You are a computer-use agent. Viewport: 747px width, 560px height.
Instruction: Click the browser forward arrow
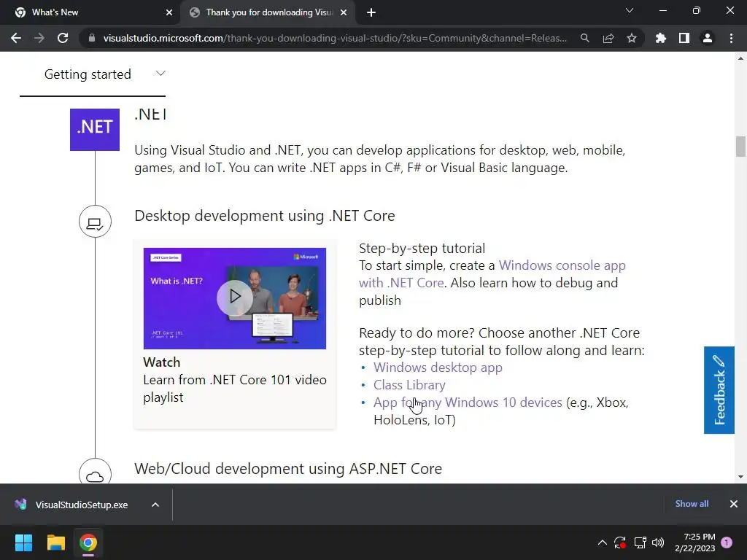point(39,38)
